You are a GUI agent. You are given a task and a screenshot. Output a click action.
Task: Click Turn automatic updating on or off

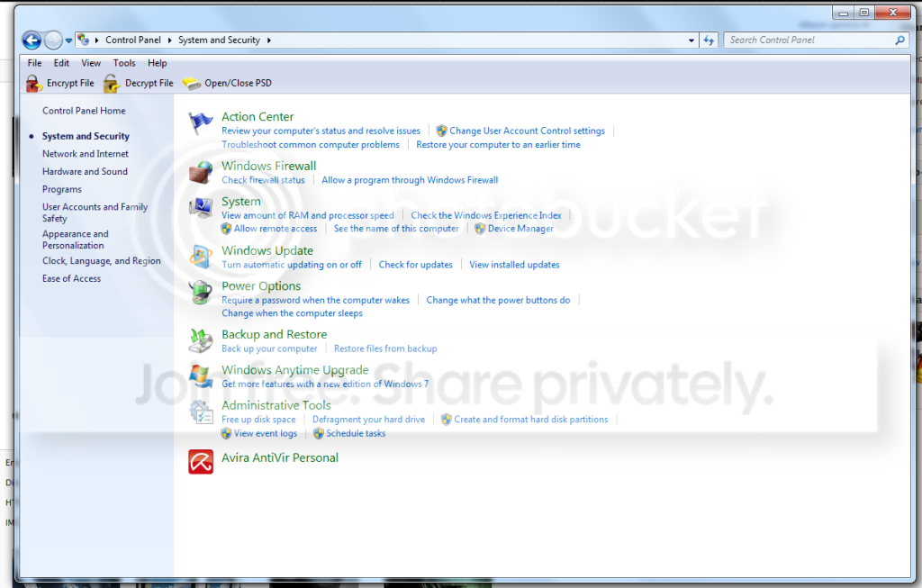pyautogui.click(x=292, y=265)
